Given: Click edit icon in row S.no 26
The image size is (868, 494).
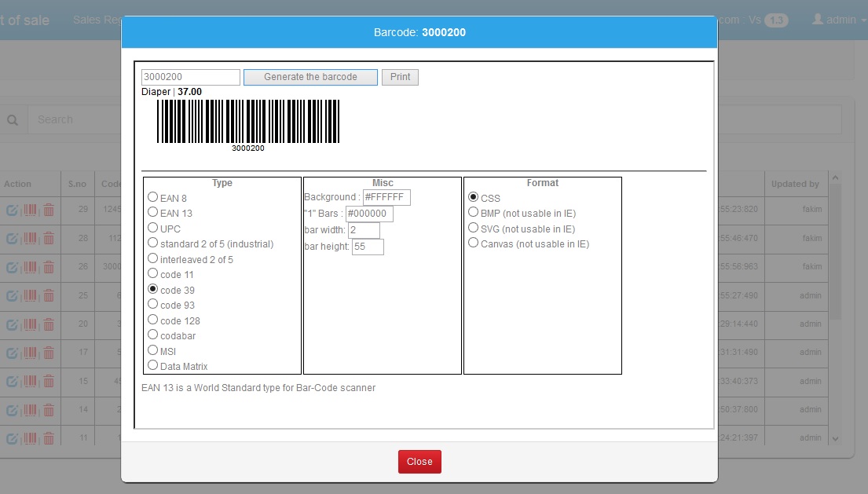Looking at the screenshot, I should (13, 267).
